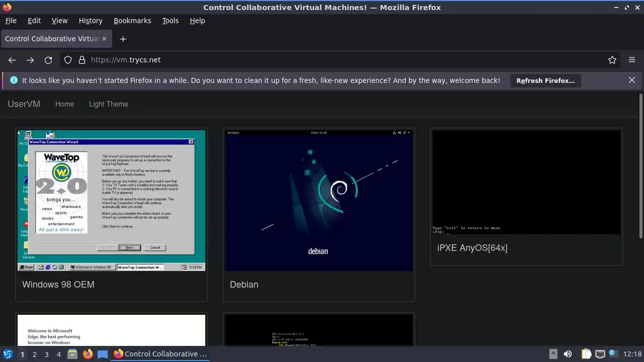Viewport: 644px width, 362px height.
Task: Switch to workspace 1
Action: coord(22,354)
